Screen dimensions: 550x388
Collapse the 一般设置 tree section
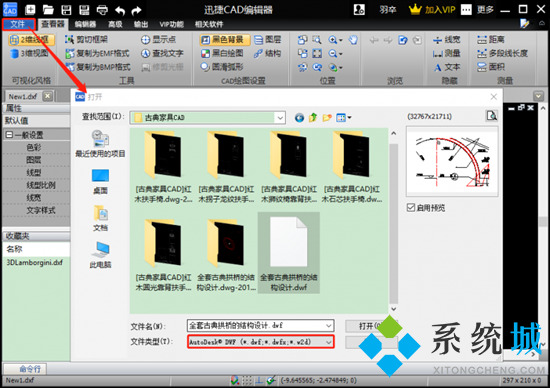9,135
